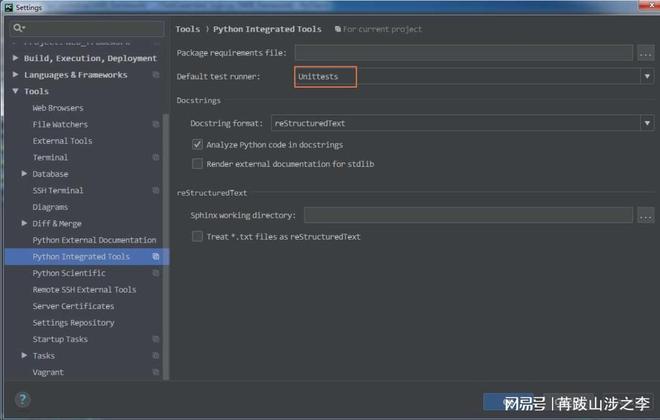Expand the Diff & Merge node
The height and width of the screenshot is (420, 660).
[x=24, y=223]
